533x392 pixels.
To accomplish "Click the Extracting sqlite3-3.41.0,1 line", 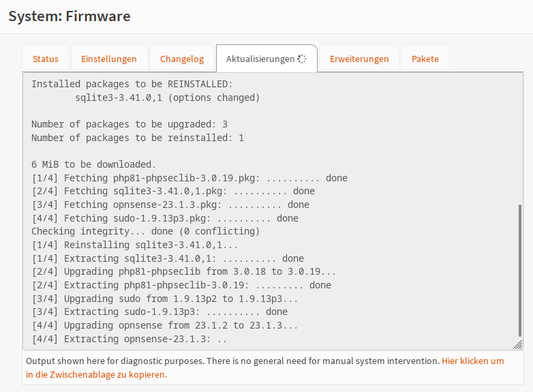I will click(x=168, y=258).
